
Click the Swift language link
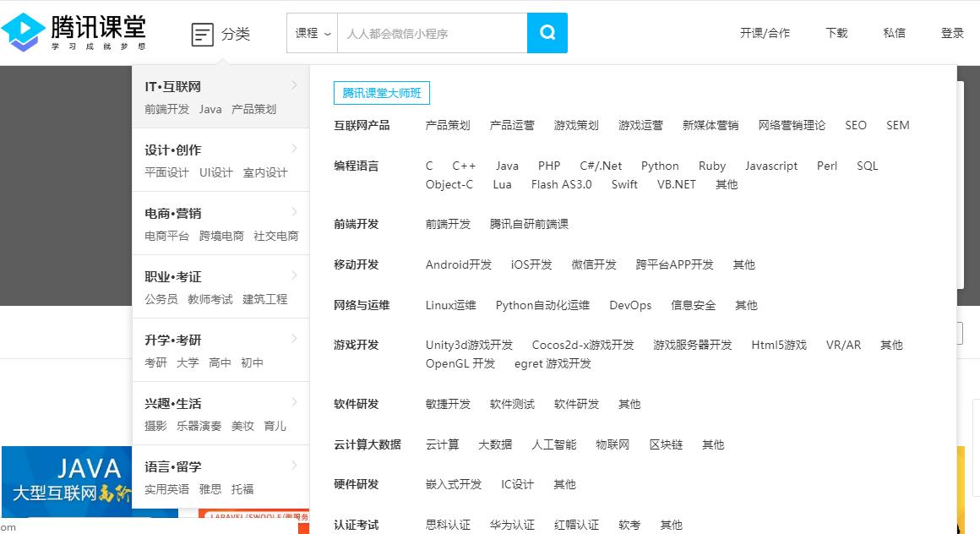(624, 184)
